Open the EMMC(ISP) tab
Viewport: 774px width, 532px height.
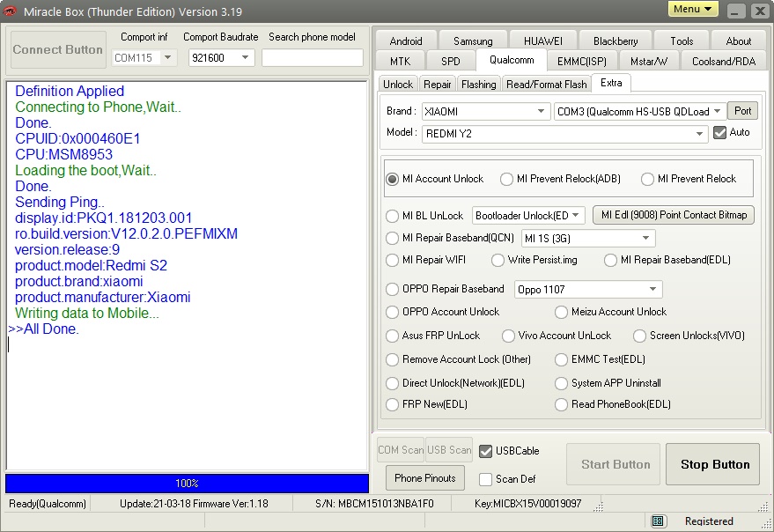[582, 62]
